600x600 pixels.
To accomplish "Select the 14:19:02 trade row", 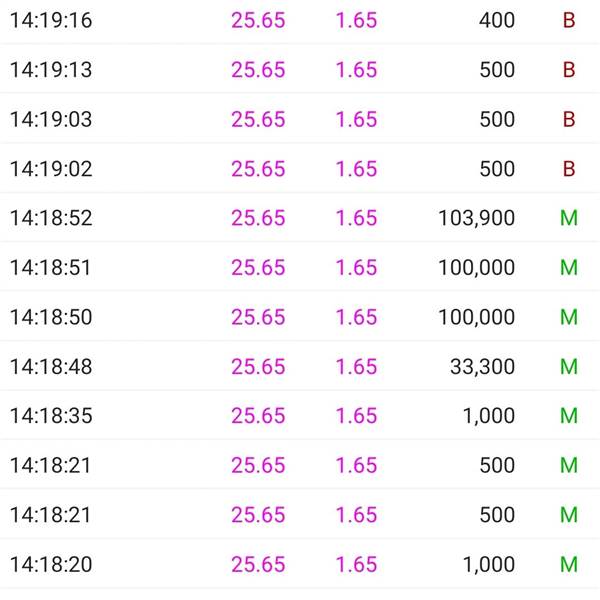I will (300, 169).
